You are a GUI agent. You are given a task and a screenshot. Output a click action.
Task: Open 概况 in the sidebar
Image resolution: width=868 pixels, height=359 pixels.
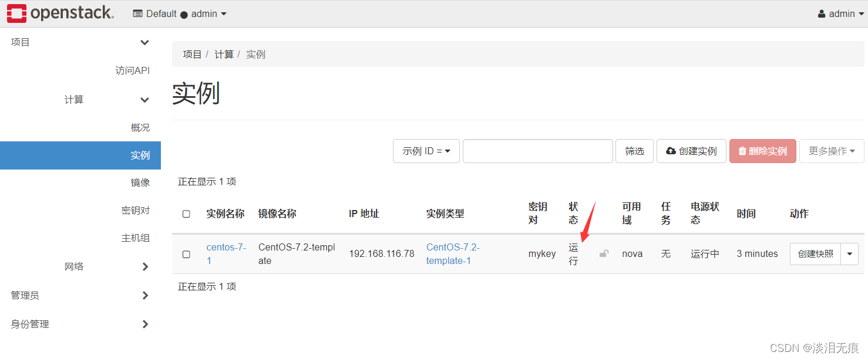point(140,127)
